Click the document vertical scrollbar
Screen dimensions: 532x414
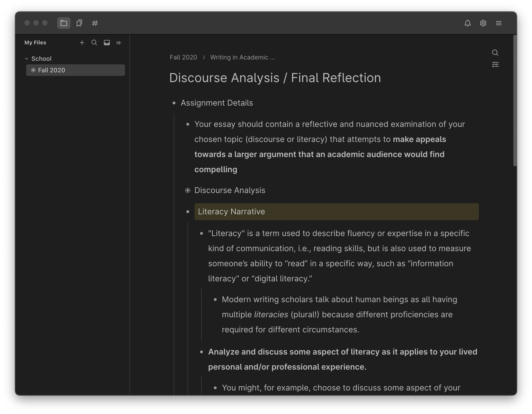point(515,101)
